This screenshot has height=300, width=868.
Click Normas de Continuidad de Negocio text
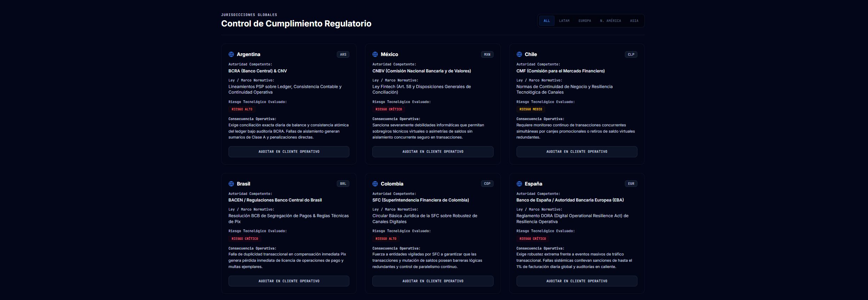point(565,89)
